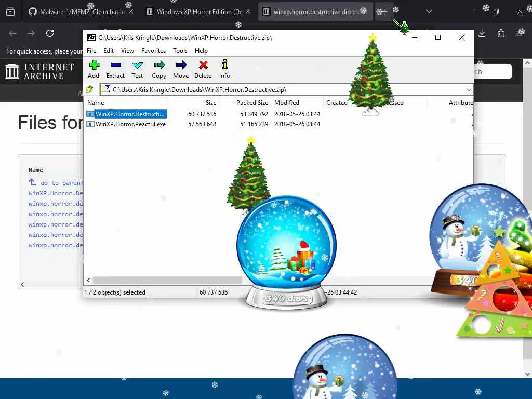This screenshot has height=399, width=532.
Task: Click the Internet Archive search box
Action: [492, 72]
